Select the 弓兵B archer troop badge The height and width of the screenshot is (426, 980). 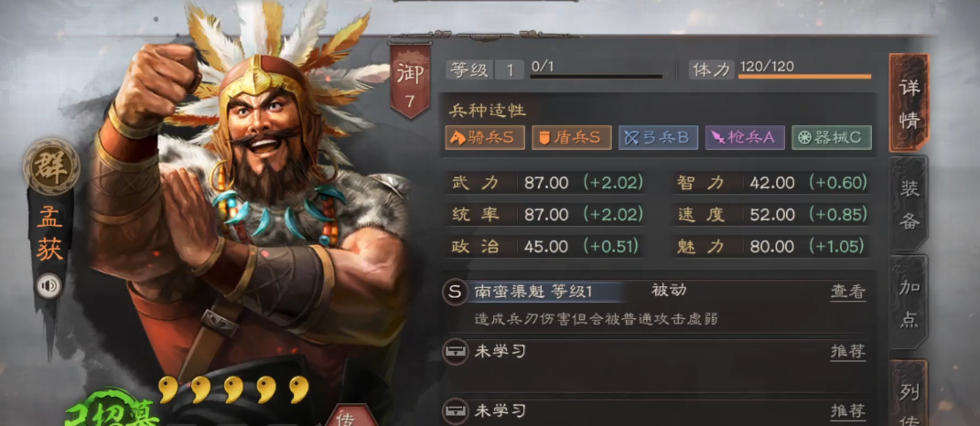pos(658,137)
